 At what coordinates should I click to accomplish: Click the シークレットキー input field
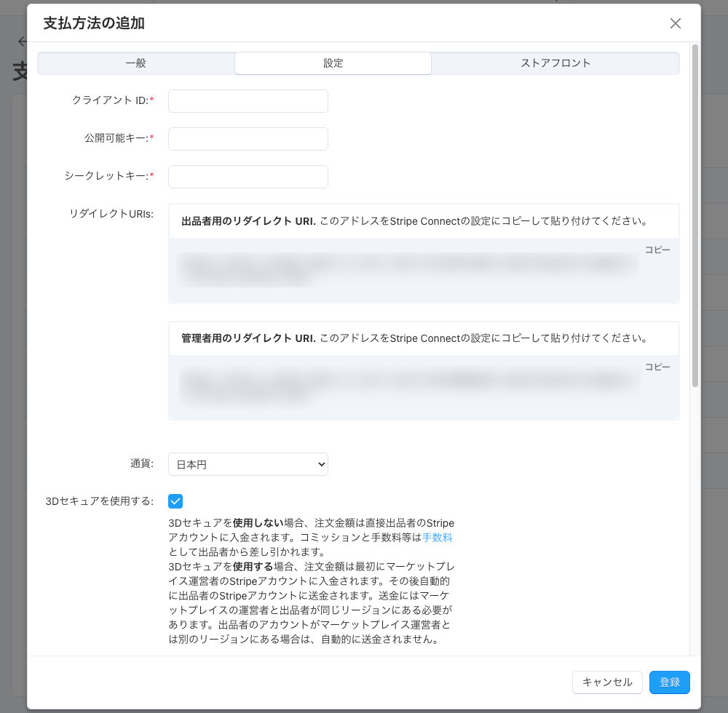[248, 177]
